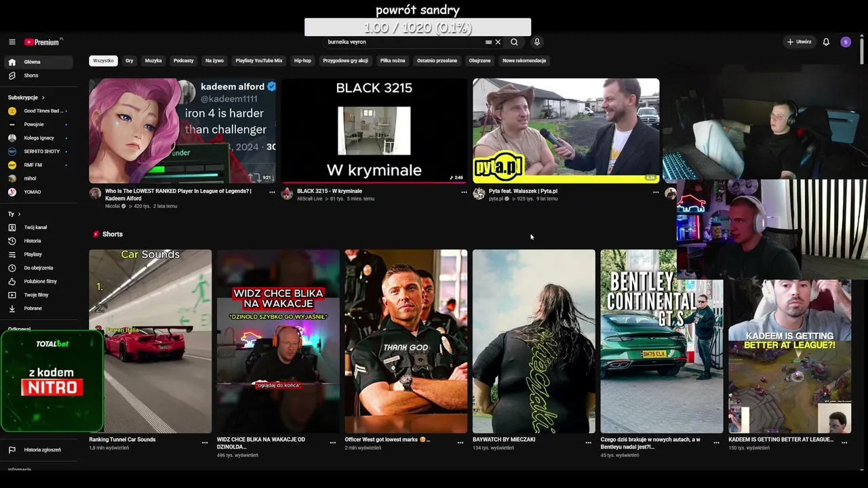868x488 pixels.
Task: Open the hamburger guide menu
Action: tap(12, 42)
